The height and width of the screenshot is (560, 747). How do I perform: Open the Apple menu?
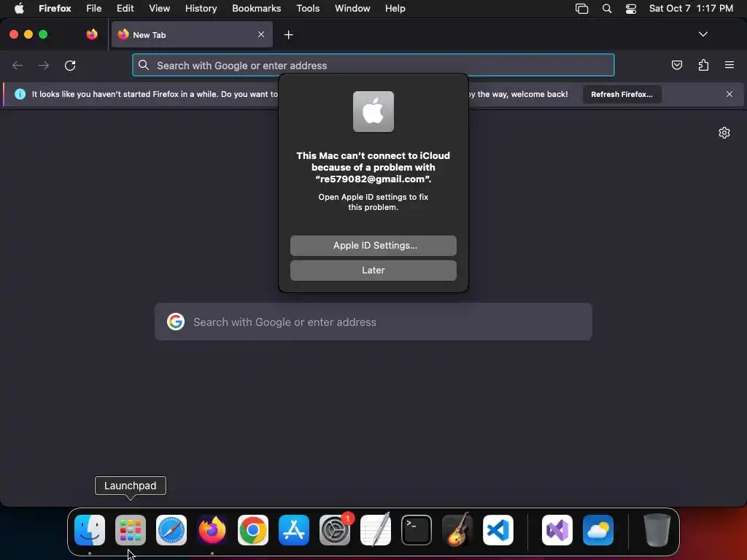pos(19,8)
